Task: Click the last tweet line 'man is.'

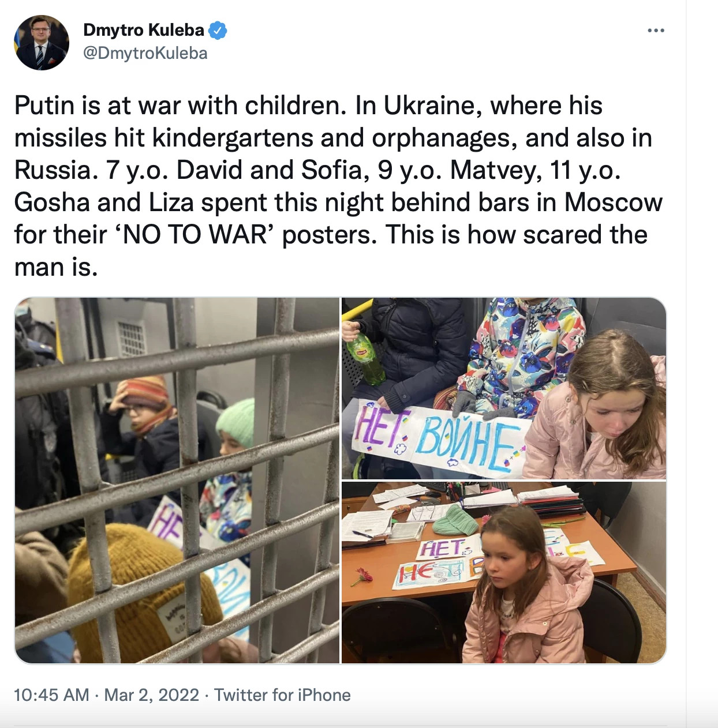Action: pyautogui.click(x=56, y=268)
